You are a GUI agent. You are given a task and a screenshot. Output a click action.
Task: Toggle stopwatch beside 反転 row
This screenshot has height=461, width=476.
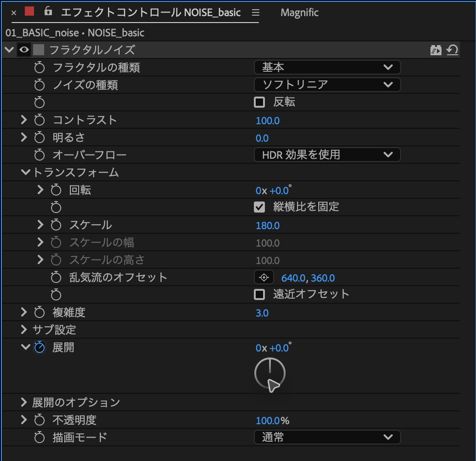coord(40,102)
